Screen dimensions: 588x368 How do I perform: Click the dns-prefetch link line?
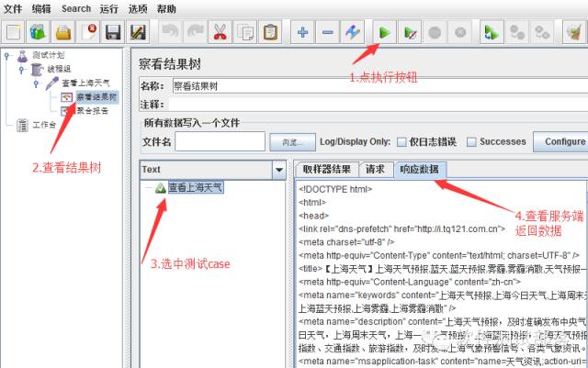(402, 229)
